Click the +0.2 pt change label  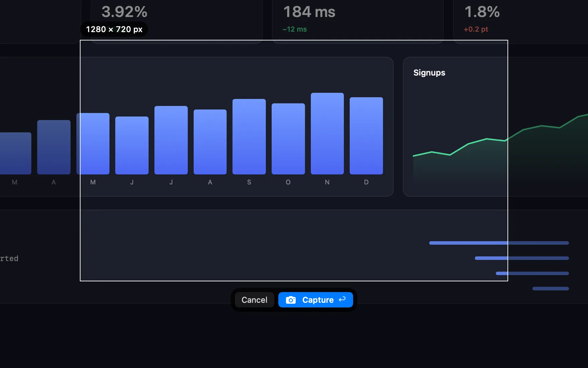[x=476, y=29]
